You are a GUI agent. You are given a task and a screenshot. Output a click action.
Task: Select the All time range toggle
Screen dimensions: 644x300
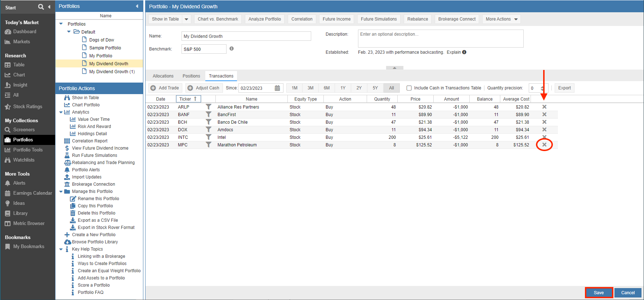coord(392,88)
